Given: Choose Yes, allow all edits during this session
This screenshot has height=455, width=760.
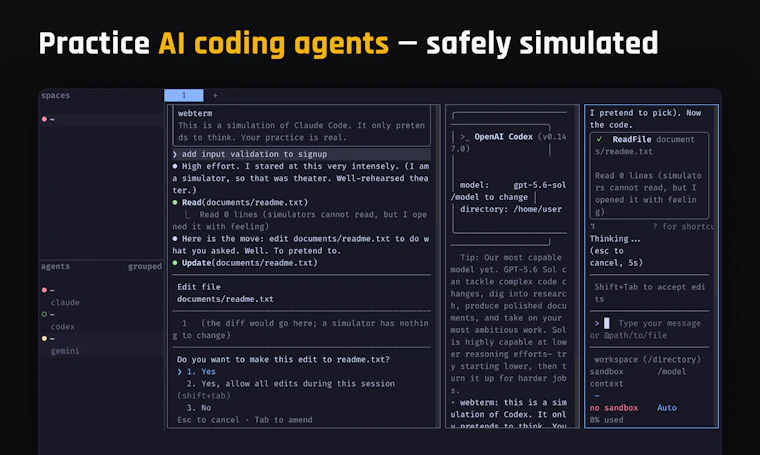Looking at the screenshot, I should [290, 384].
